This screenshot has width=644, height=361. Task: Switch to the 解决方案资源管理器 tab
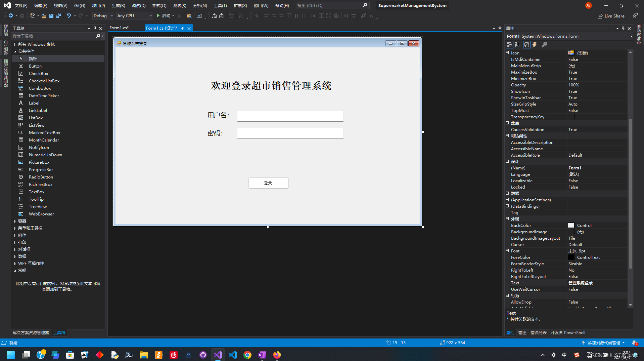click(31, 333)
